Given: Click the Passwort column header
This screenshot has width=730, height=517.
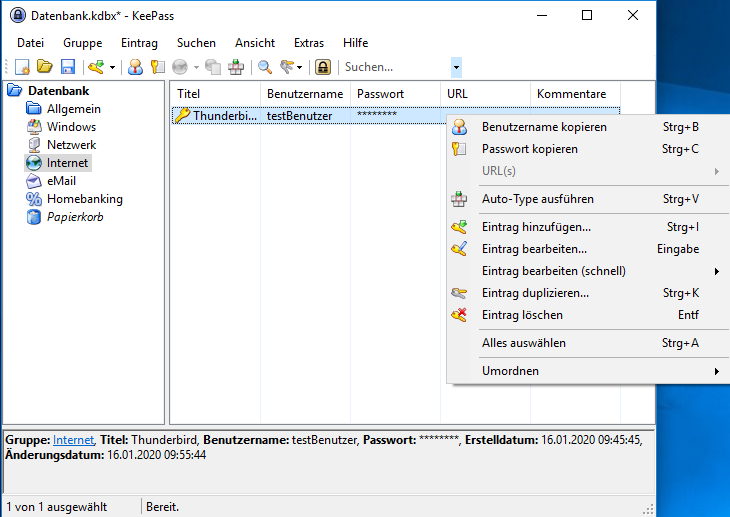Looking at the screenshot, I should pos(395,94).
